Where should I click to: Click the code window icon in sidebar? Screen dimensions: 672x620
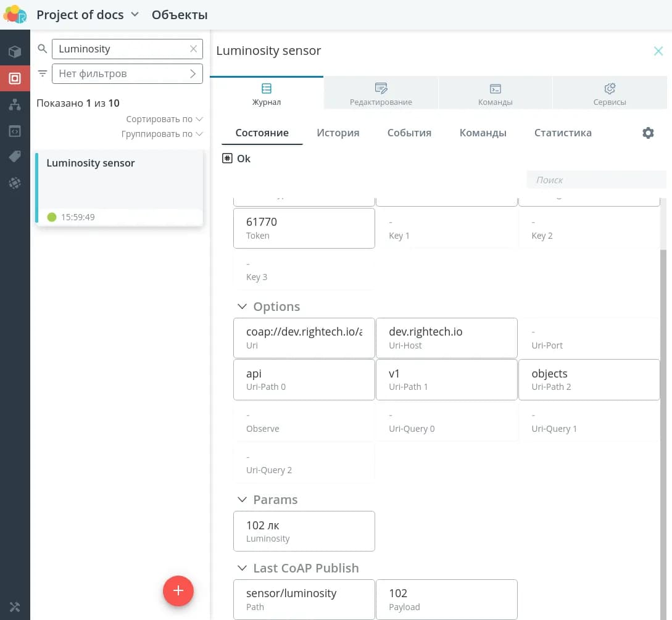[x=15, y=131]
